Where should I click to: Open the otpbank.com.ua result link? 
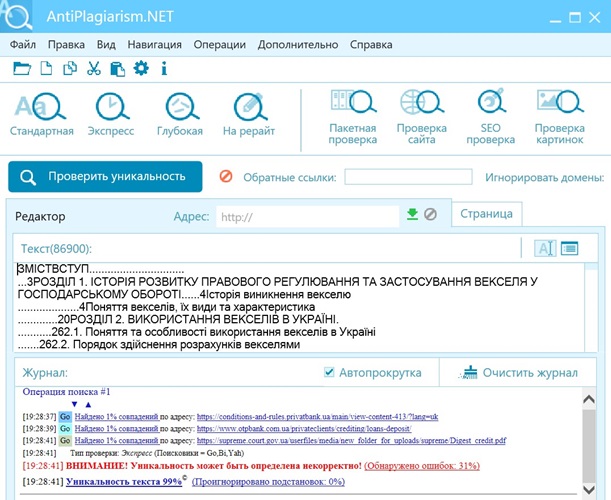tap(304, 429)
